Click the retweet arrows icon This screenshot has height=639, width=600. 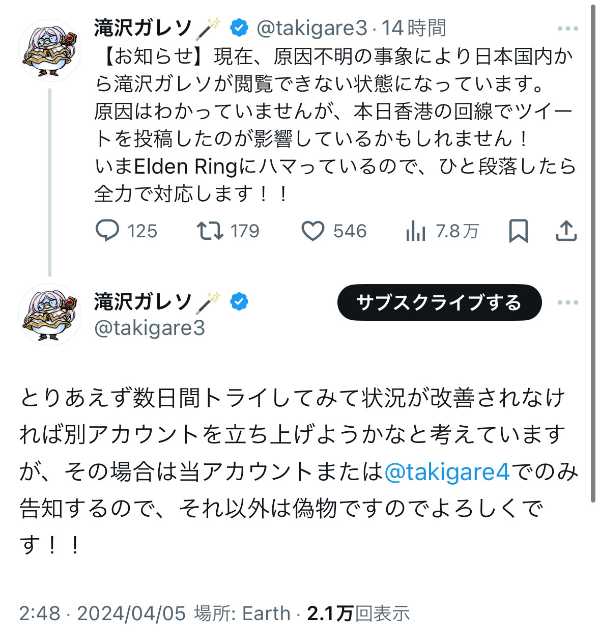(210, 231)
